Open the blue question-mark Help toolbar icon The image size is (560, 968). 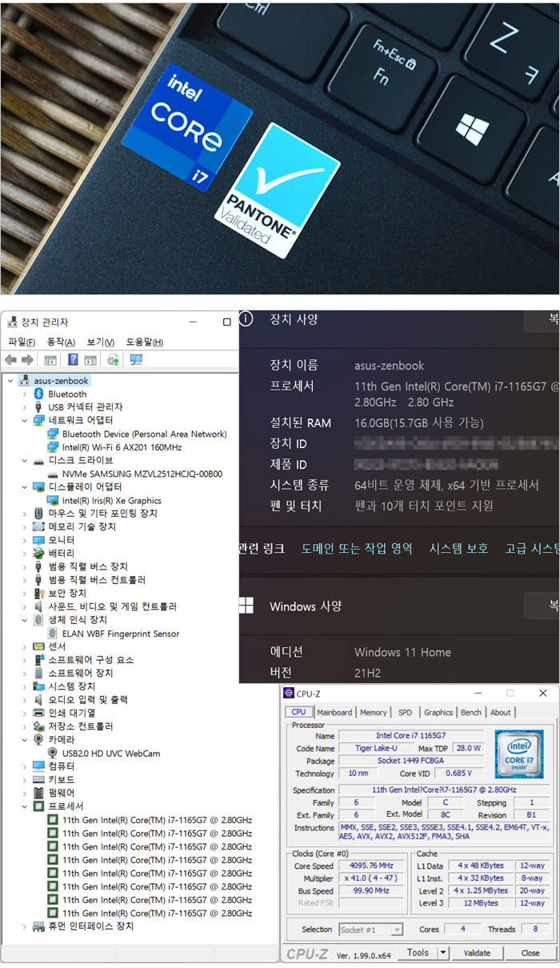click(73, 360)
